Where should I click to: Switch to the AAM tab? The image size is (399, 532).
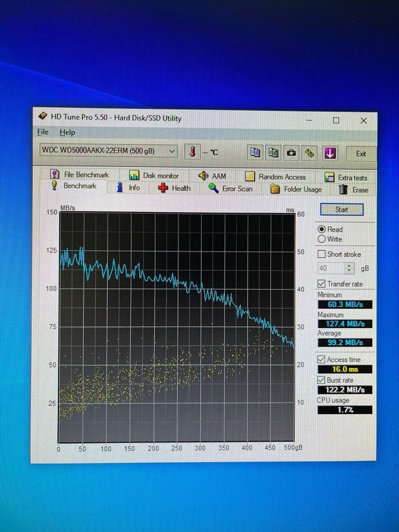(x=213, y=176)
